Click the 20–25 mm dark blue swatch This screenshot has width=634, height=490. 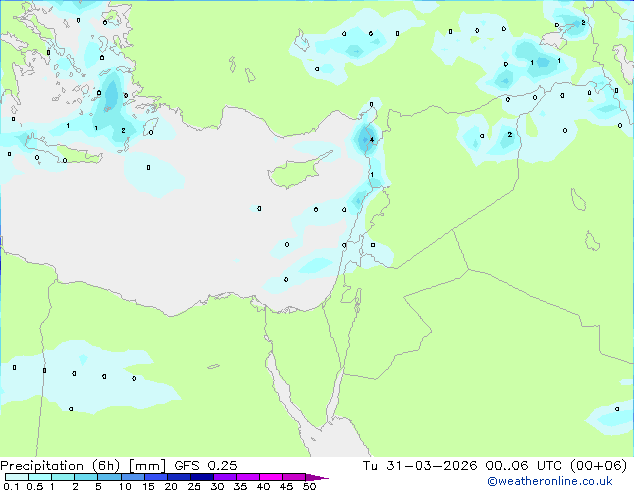point(178,477)
